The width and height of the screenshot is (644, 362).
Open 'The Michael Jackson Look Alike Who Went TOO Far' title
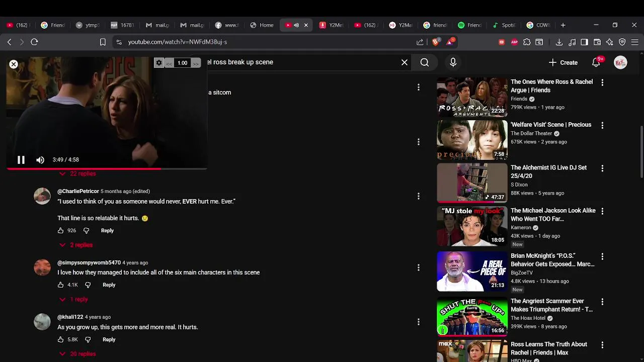[x=553, y=215]
